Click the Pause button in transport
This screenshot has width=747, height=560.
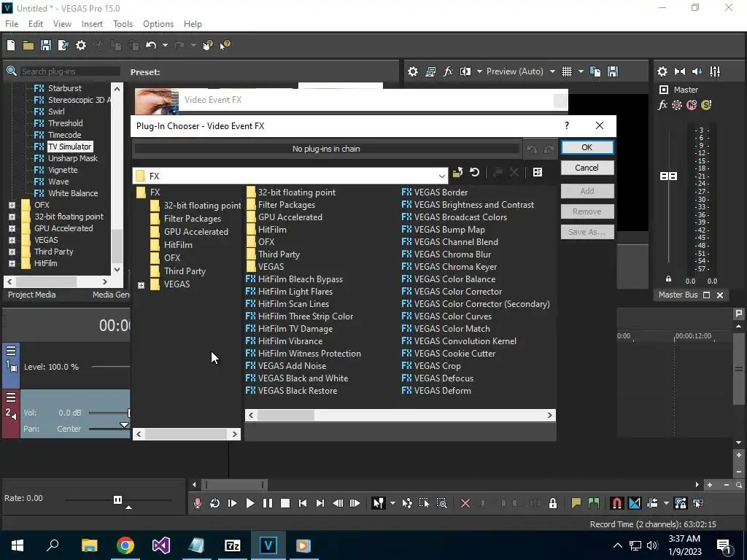pos(268,503)
